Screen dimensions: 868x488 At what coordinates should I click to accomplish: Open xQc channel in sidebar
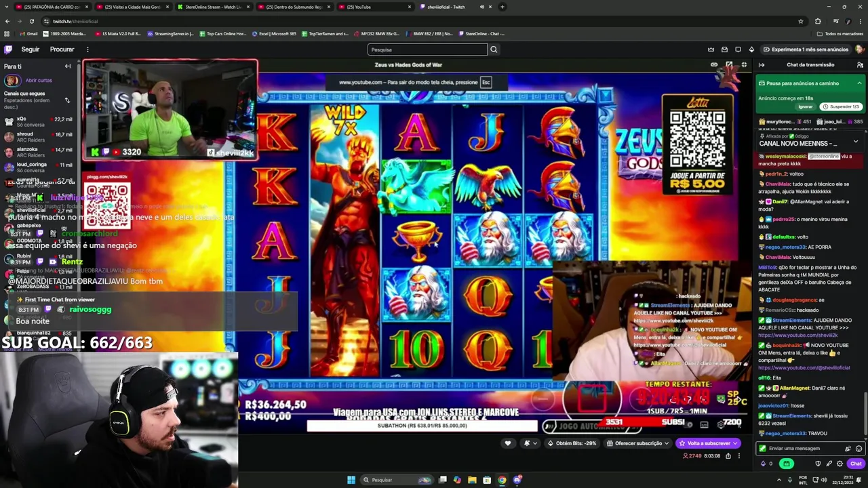click(x=37, y=121)
